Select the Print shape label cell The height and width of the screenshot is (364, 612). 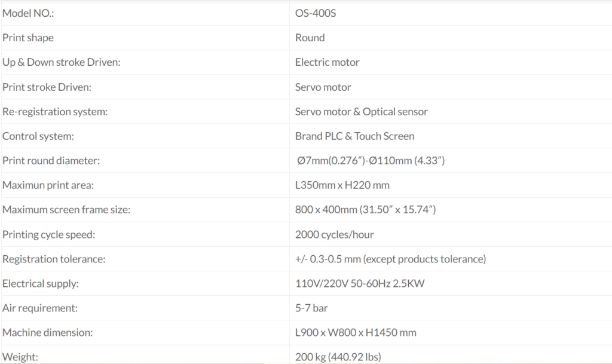click(28, 38)
